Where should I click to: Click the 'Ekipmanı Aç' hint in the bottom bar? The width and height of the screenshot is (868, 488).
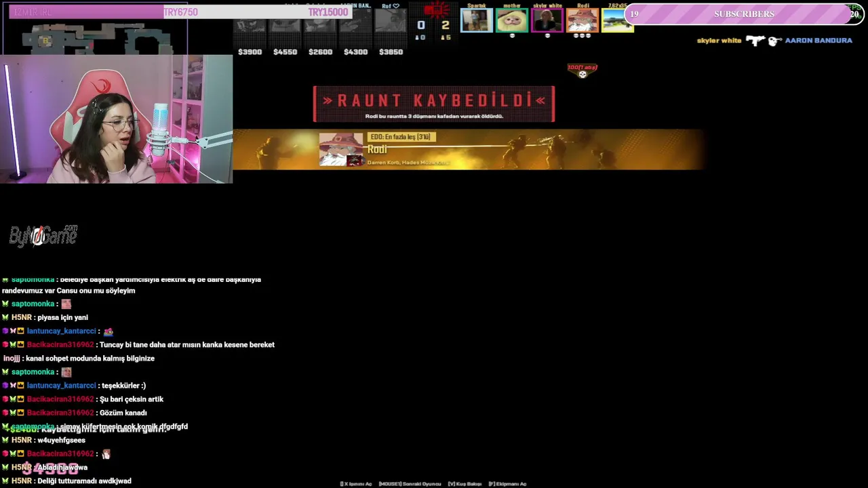507,484
